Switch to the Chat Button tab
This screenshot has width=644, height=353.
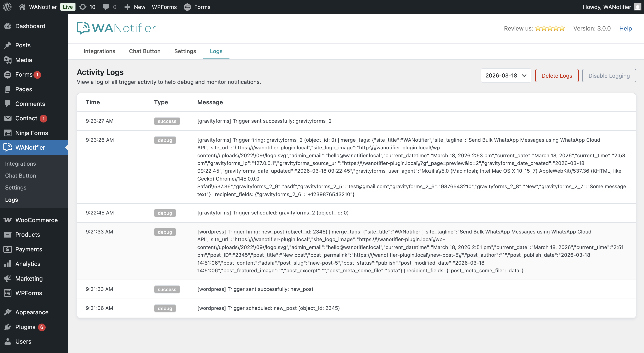[x=145, y=51]
